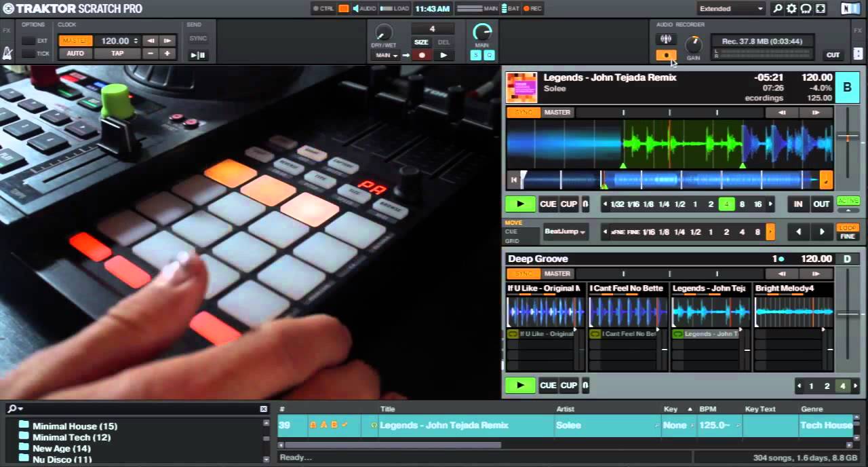Toggle deck B MASTER button
Viewport: 868px width, 467px height.
tap(557, 113)
